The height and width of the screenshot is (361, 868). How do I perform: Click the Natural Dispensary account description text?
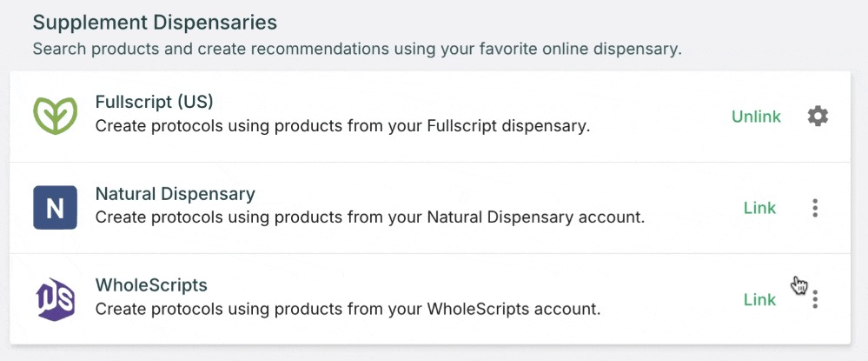point(369,217)
